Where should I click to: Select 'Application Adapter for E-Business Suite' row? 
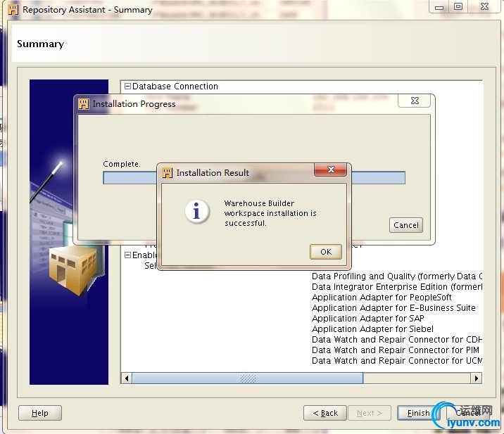393,308
